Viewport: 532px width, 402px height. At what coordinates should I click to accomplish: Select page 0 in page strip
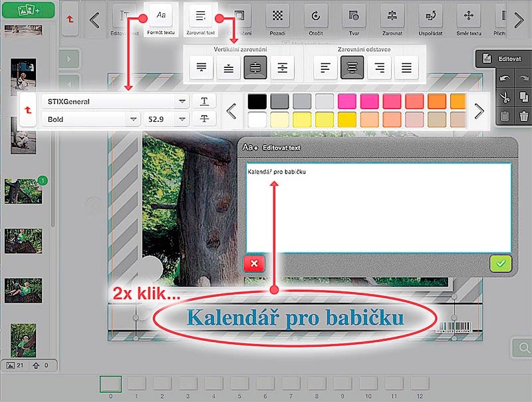[110, 384]
